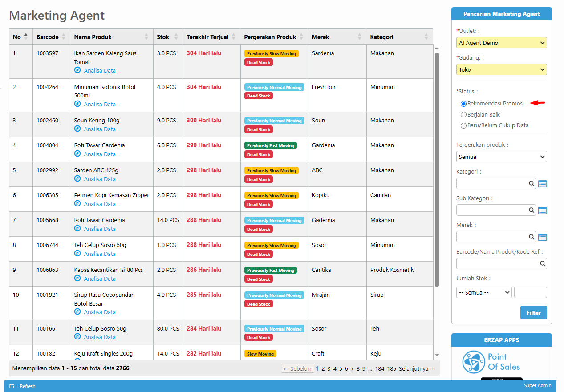
Task: Jump to page 185 in pagination
Action: point(392,369)
